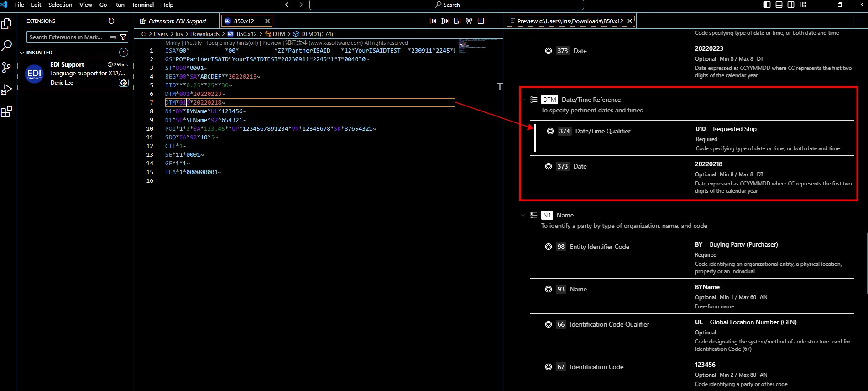Open the kasoftware.com copyright code lens link

click(346, 43)
